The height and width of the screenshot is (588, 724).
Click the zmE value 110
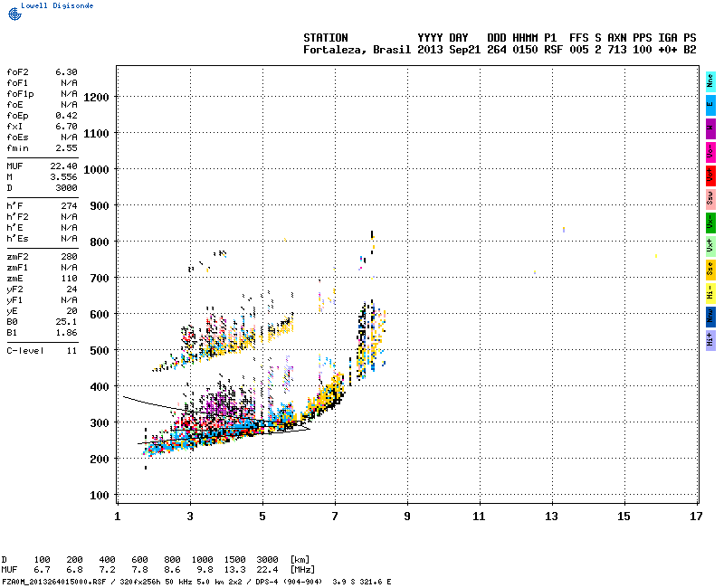coord(70,279)
